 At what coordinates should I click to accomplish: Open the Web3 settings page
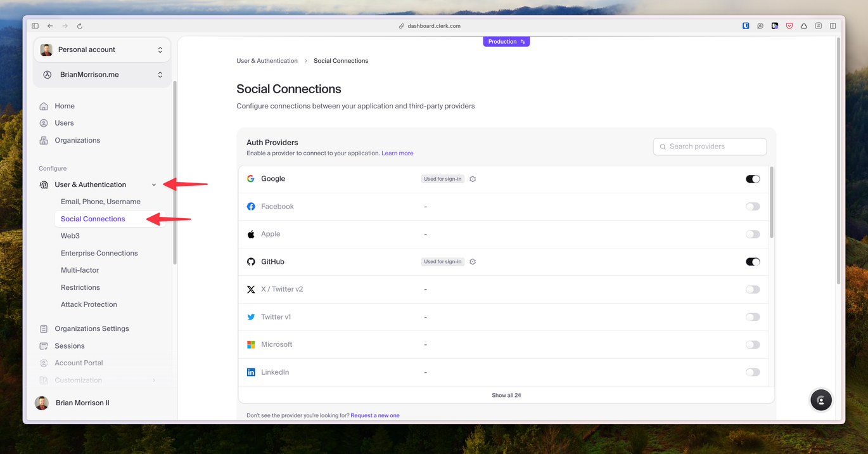pyautogui.click(x=70, y=236)
